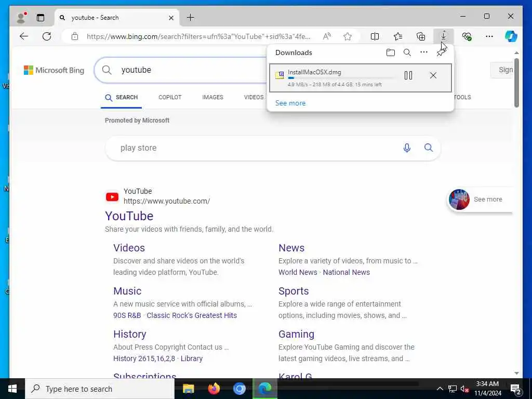
Task: Click the download progress bar
Action: pos(342,78)
